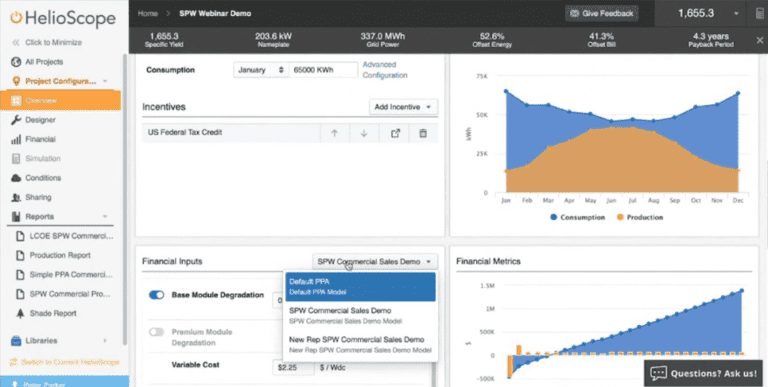768x387 pixels.
Task: Click the Home breadcrumb
Action: tap(147, 14)
